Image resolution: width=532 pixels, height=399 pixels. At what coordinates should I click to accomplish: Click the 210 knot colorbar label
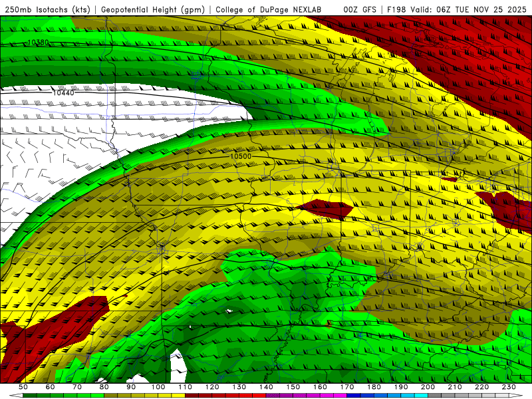[455, 387]
